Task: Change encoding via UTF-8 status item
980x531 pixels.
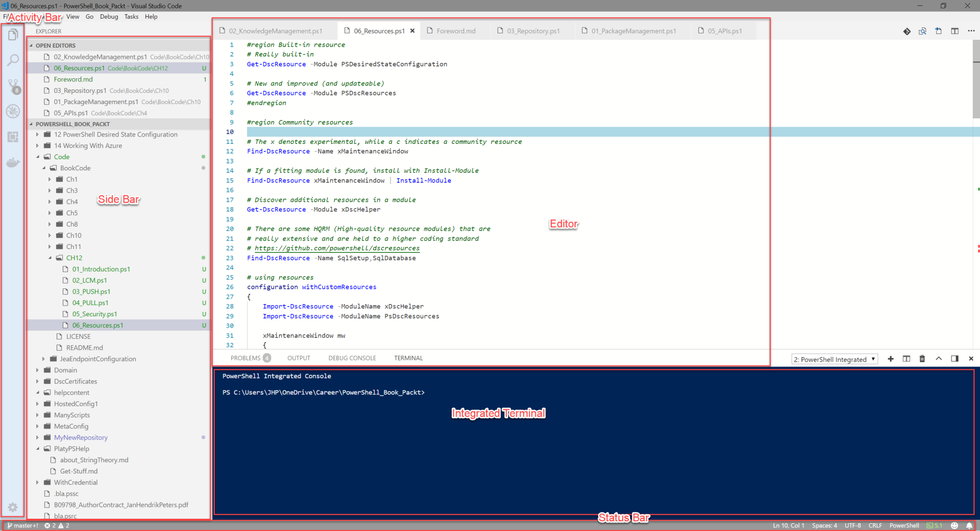Action: point(853,526)
